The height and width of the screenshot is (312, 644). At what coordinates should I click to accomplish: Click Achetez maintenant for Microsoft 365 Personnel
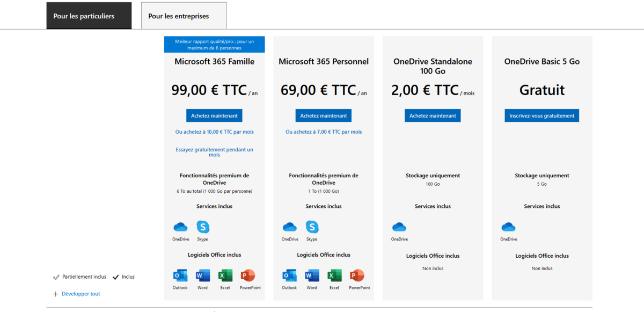[x=324, y=115]
